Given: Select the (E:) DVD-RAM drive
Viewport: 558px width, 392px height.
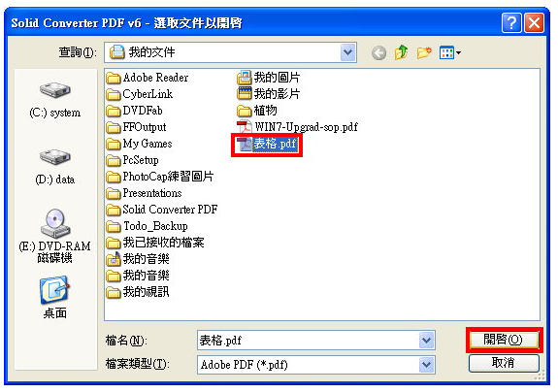Looking at the screenshot, I should [54, 236].
